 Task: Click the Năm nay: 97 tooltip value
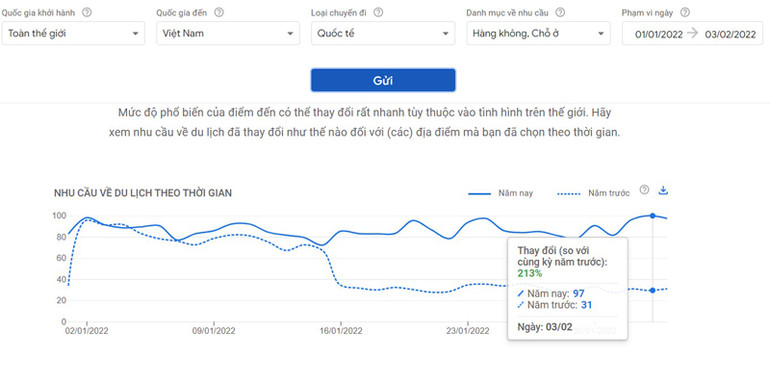pos(551,294)
